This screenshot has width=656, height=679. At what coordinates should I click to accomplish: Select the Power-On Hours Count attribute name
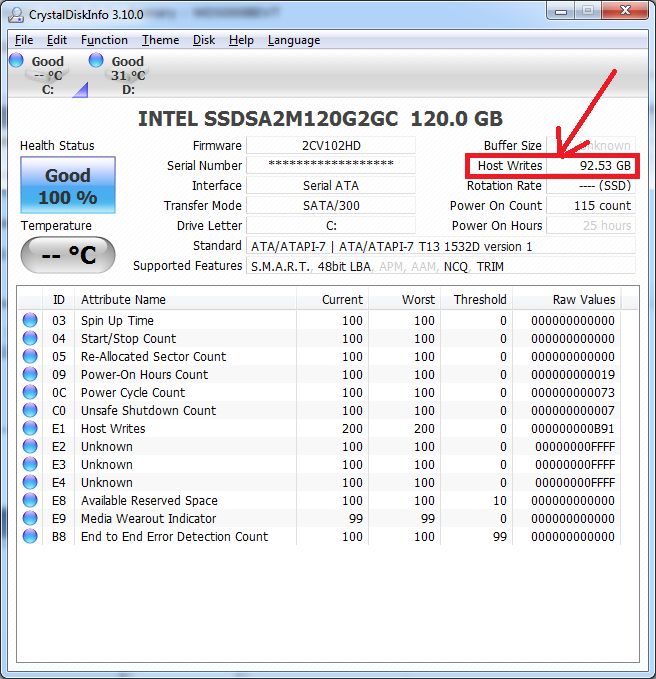click(x=144, y=375)
